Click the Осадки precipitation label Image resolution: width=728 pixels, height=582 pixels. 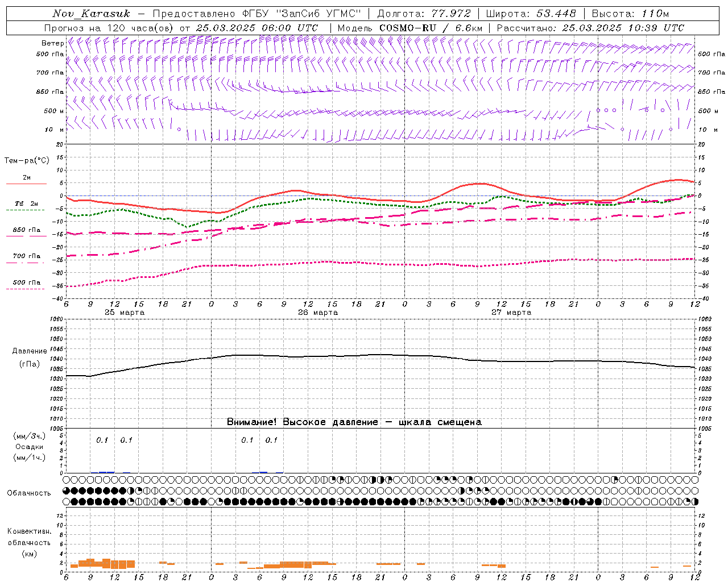tap(30, 447)
